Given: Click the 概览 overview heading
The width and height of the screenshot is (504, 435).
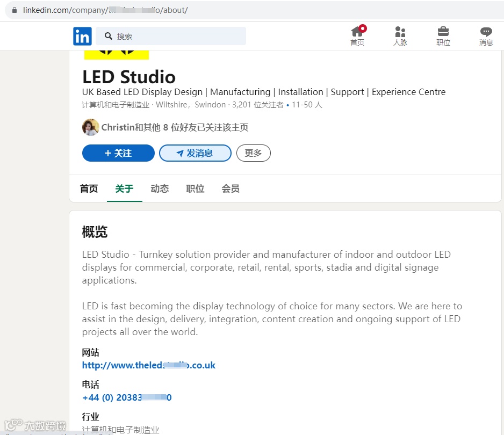Looking at the screenshot, I should 95,231.
